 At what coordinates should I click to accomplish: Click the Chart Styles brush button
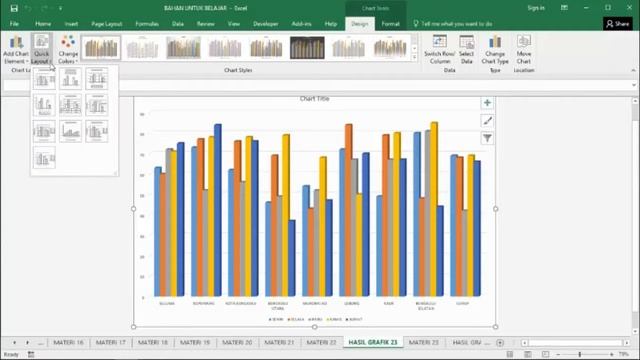[487, 121]
